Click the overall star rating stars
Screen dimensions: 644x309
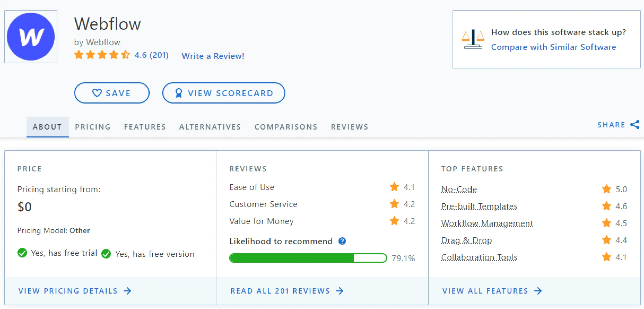click(102, 55)
